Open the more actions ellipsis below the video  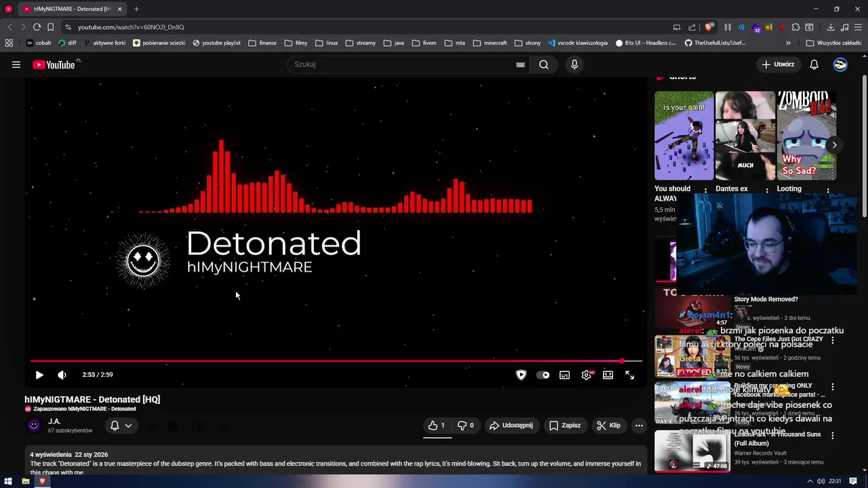(639, 426)
